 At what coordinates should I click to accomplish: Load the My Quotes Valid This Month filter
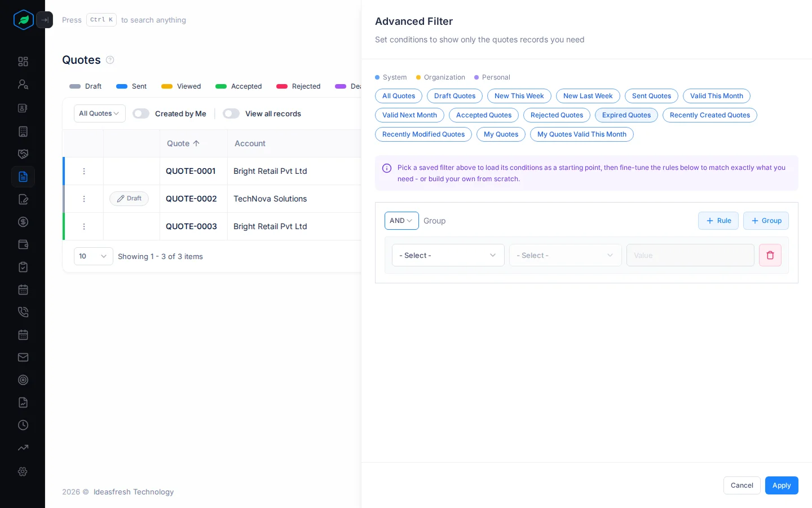(582, 134)
